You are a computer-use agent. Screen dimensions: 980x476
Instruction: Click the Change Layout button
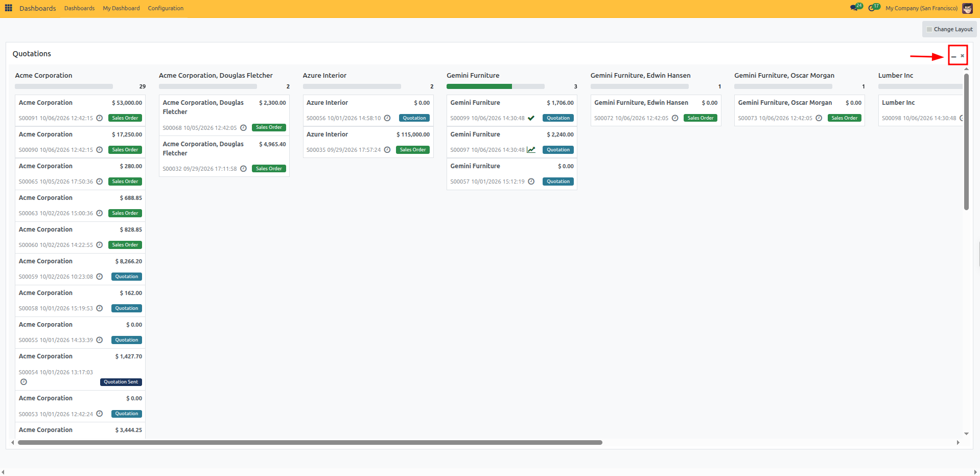949,29
